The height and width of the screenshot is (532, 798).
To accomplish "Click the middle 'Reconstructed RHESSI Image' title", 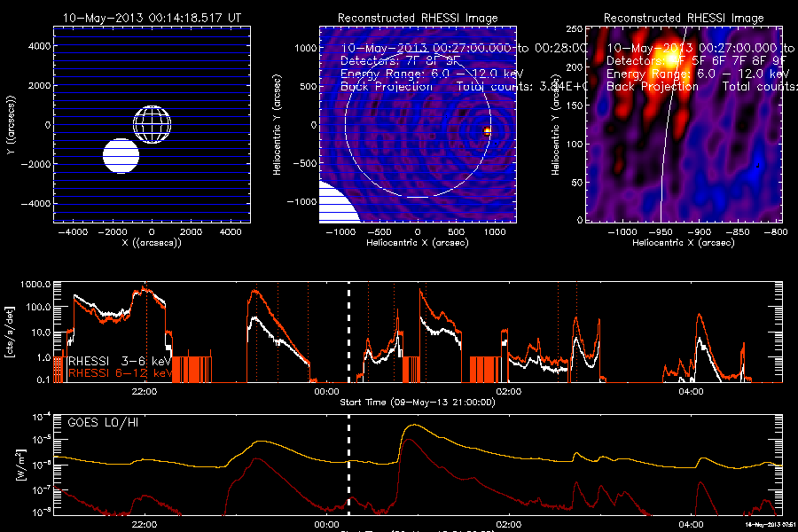I will 418,18.
